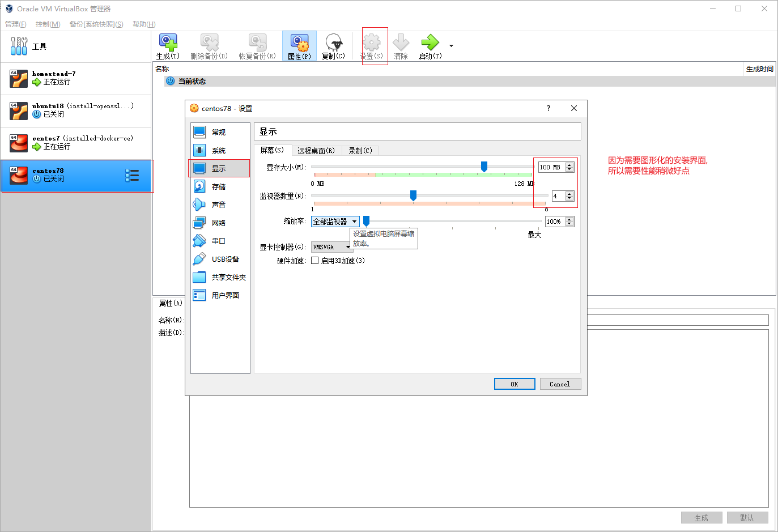
Task: Open the VMSVGA graphics controller dropdown
Action: (x=332, y=247)
